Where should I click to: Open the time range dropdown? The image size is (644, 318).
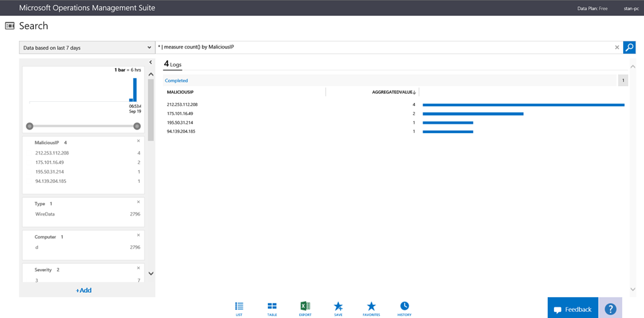pos(86,48)
